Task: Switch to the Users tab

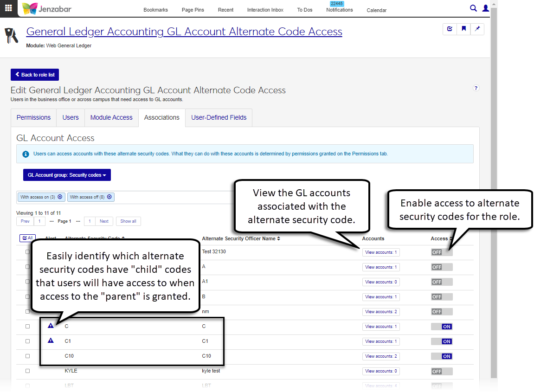Action: pos(71,117)
